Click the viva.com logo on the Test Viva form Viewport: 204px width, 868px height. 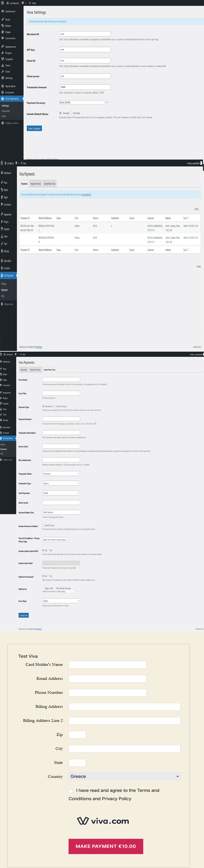pos(103,821)
